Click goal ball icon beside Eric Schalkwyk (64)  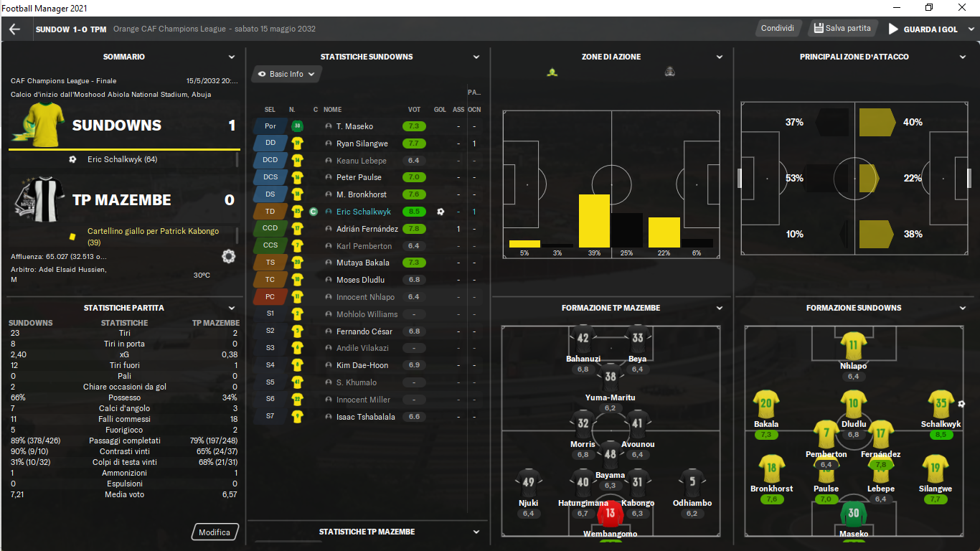pyautogui.click(x=72, y=159)
